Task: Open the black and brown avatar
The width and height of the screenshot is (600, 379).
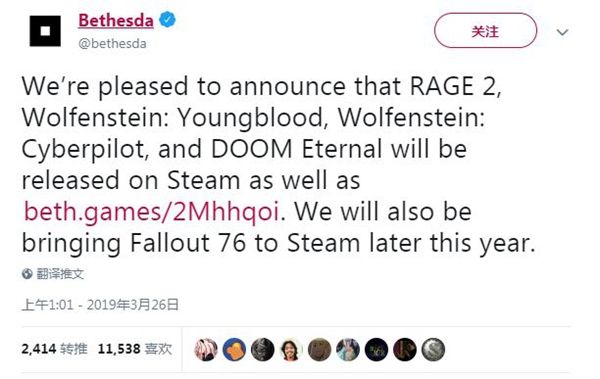Action: pos(405,350)
